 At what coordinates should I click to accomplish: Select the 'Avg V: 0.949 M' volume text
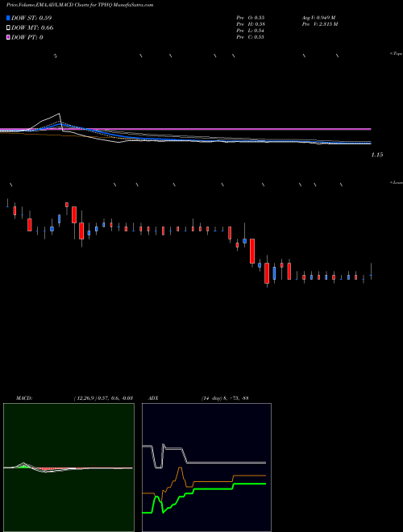[x=318, y=17]
